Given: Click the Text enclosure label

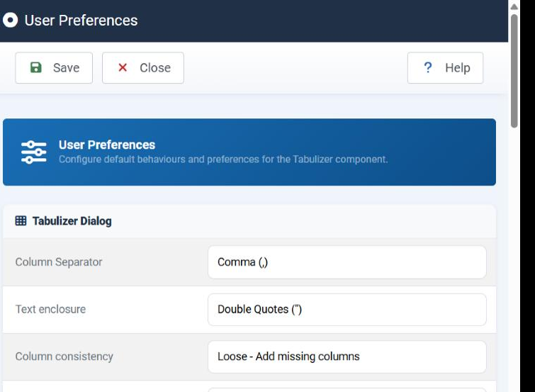Looking at the screenshot, I should coord(50,309).
